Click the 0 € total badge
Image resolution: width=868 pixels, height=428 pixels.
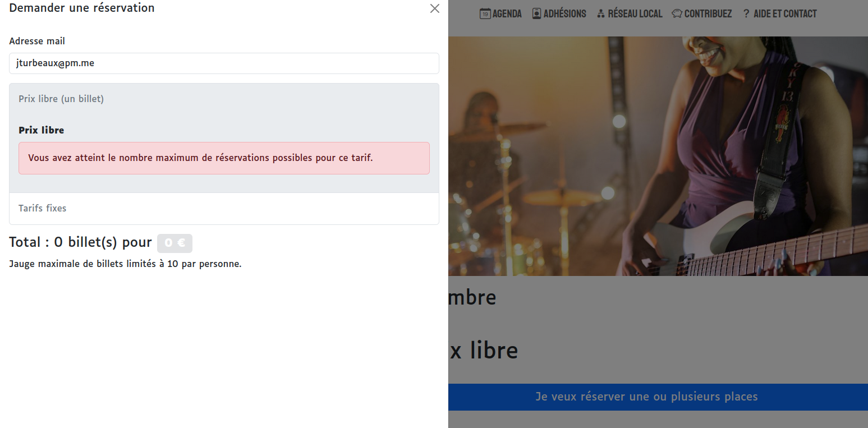click(174, 243)
